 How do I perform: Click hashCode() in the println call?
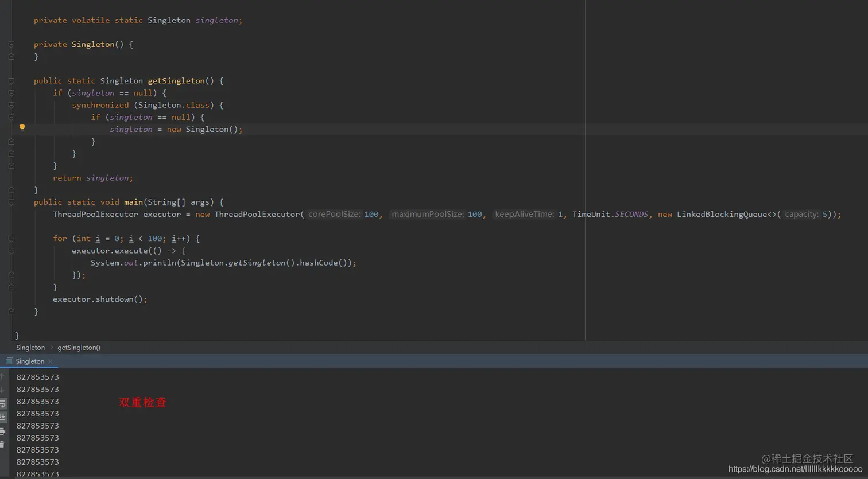[x=323, y=263]
